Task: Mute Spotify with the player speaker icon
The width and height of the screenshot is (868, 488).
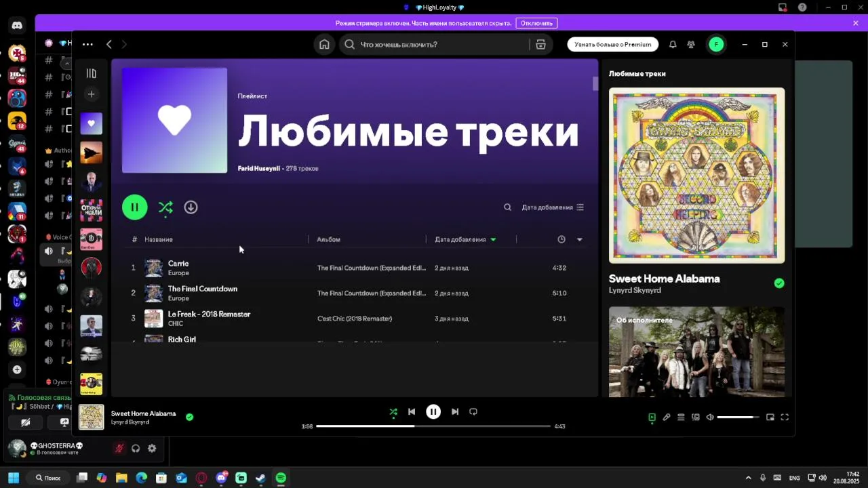Action: click(x=710, y=418)
